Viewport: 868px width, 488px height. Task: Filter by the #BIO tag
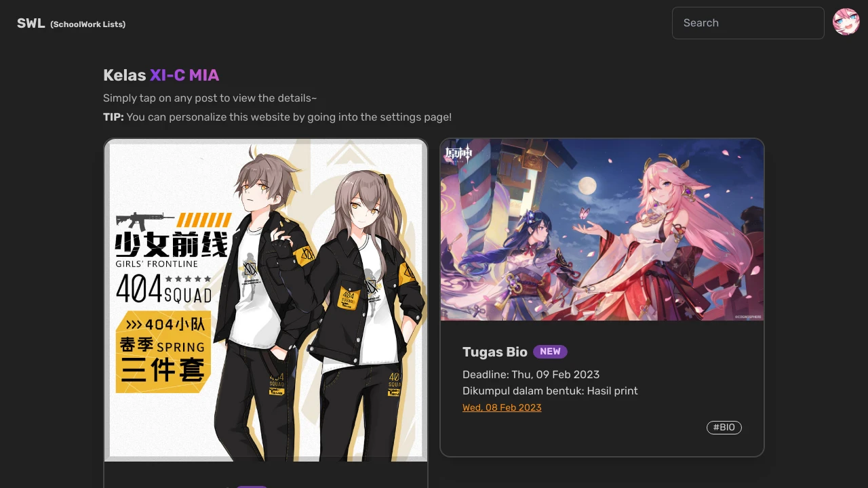pyautogui.click(x=724, y=428)
